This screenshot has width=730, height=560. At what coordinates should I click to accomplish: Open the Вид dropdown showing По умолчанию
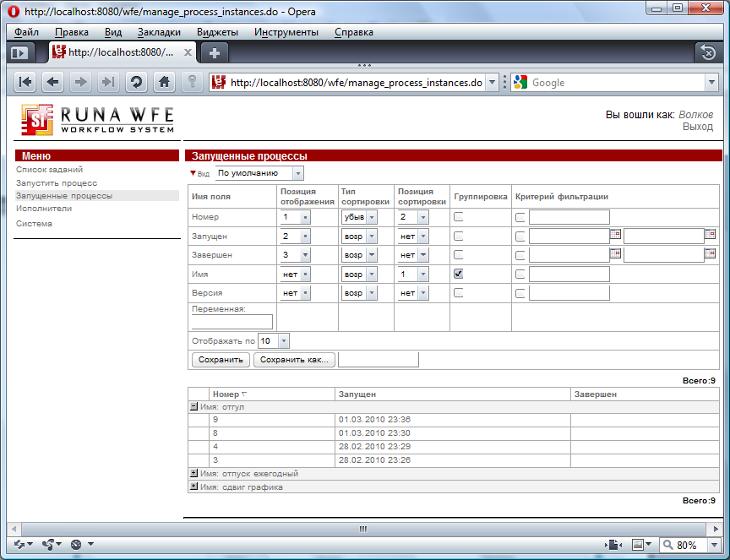click(259, 173)
